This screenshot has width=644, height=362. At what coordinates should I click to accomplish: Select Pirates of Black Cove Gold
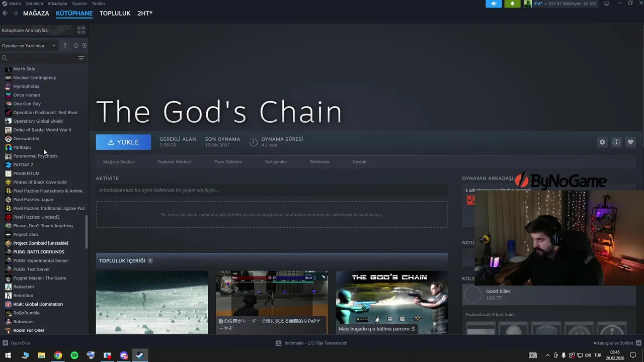click(40, 182)
